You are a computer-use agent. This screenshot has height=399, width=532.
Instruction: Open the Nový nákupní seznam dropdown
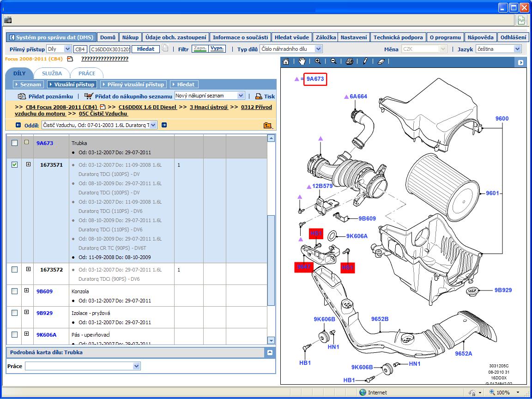[x=241, y=96]
